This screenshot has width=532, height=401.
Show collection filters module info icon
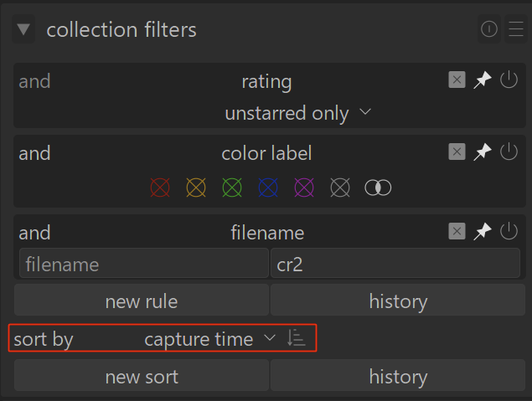(489, 30)
